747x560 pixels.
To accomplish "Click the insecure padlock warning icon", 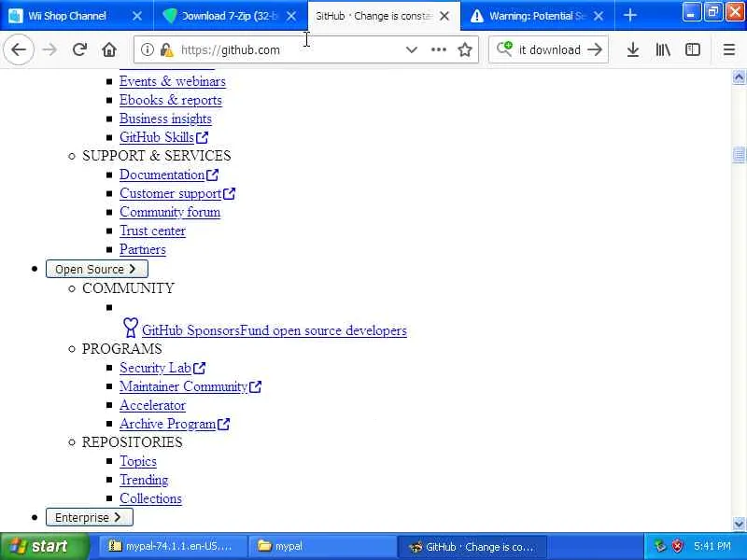I will (166, 49).
